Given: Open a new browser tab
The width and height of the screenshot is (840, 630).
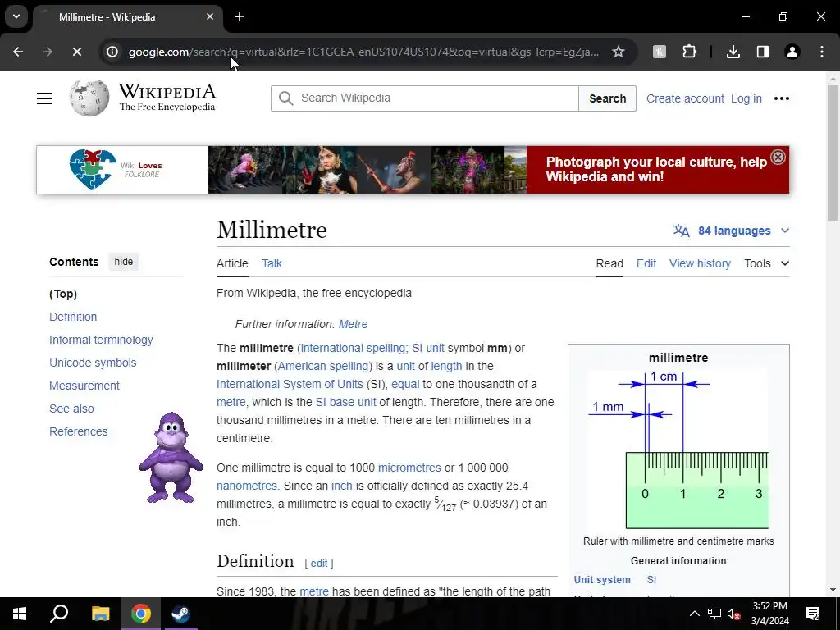Looking at the screenshot, I should pyautogui.click(x=240, y=16).
